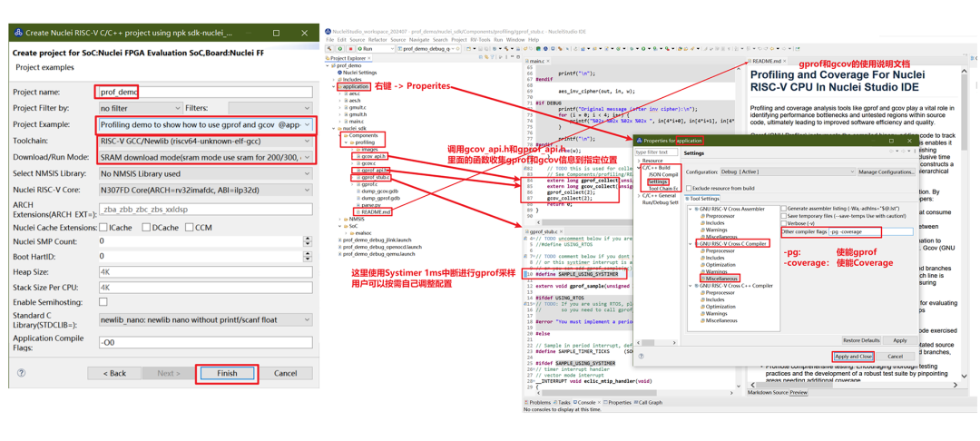Select gcov_api.h in Project Explorer

point(373,155)
